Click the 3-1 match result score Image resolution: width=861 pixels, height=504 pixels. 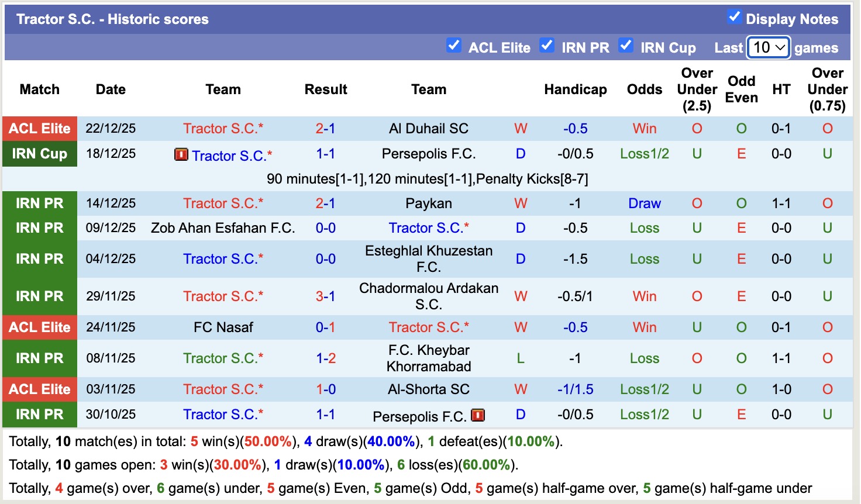pos(326,296)
